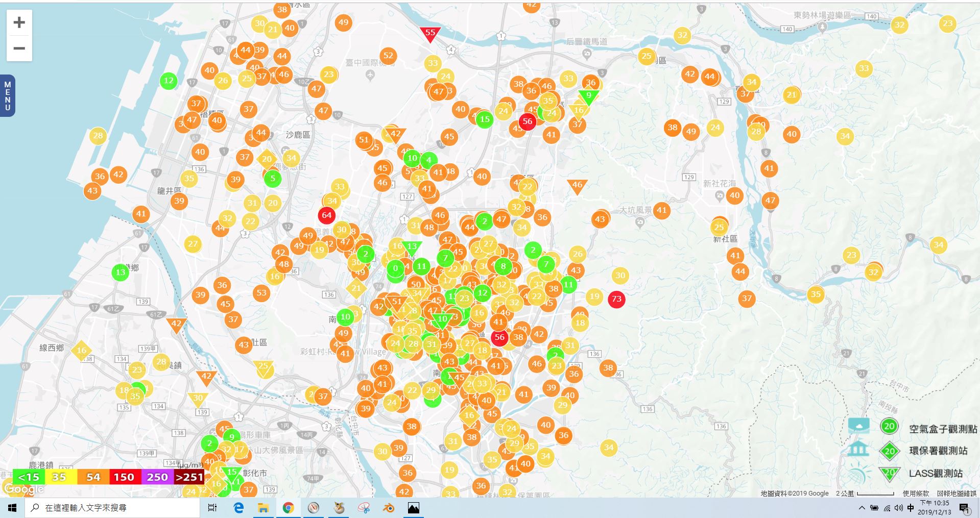
Task: Open the 使用條款 terms link
Action: point(916,494)
